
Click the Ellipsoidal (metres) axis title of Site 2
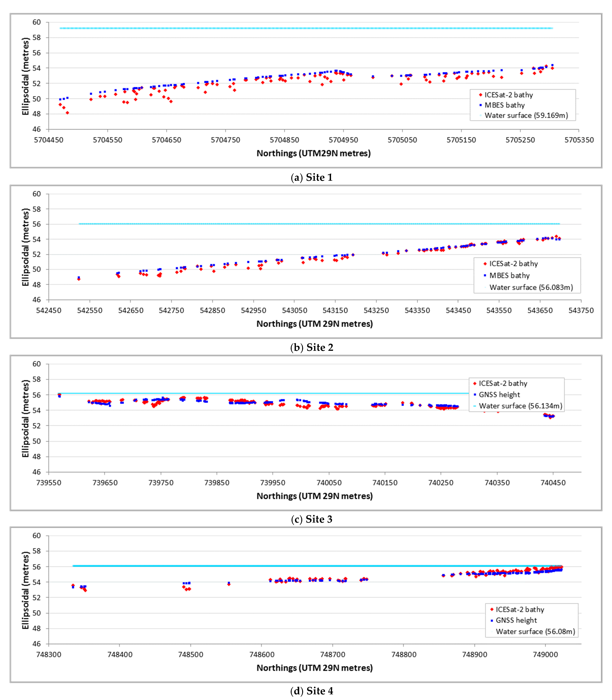tap(25, 247)
